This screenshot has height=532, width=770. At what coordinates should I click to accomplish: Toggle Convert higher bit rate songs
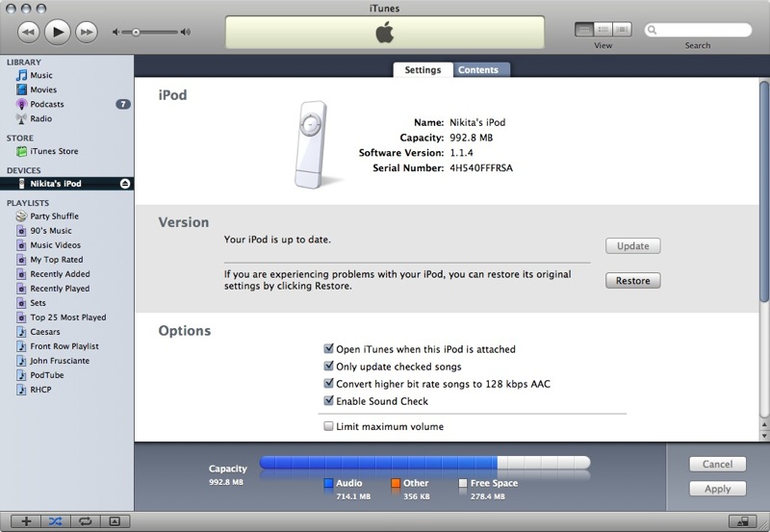[x=328, y=383]
